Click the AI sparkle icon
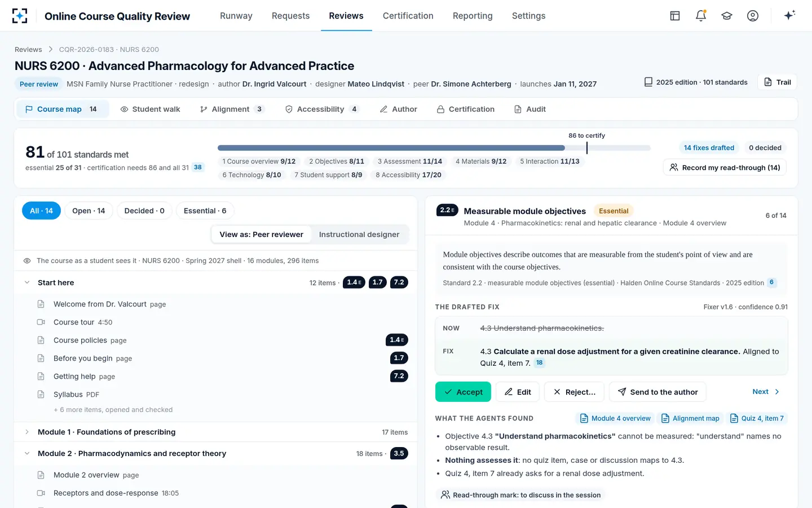812x508 pixels. pos(789,15)
